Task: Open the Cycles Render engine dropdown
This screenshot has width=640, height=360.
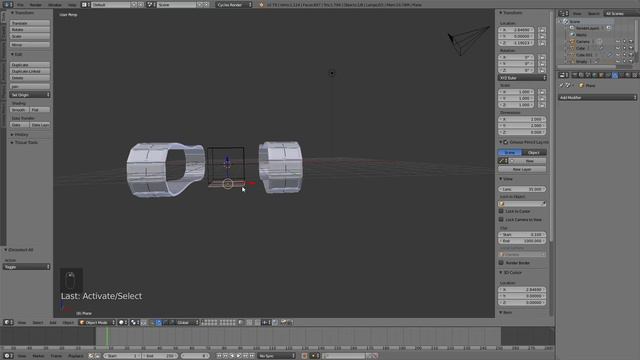Action: click(x=234, y=5)
